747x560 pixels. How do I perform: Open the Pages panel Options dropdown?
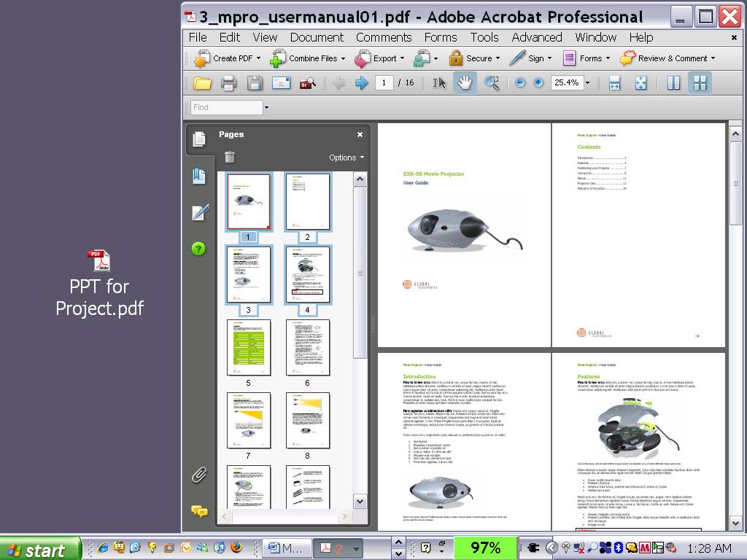coord(346,157)
